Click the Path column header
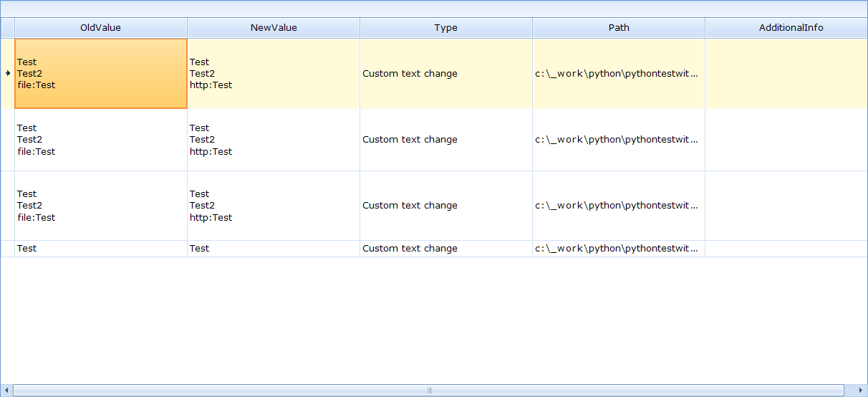868x397 pixels. (619, 28)
